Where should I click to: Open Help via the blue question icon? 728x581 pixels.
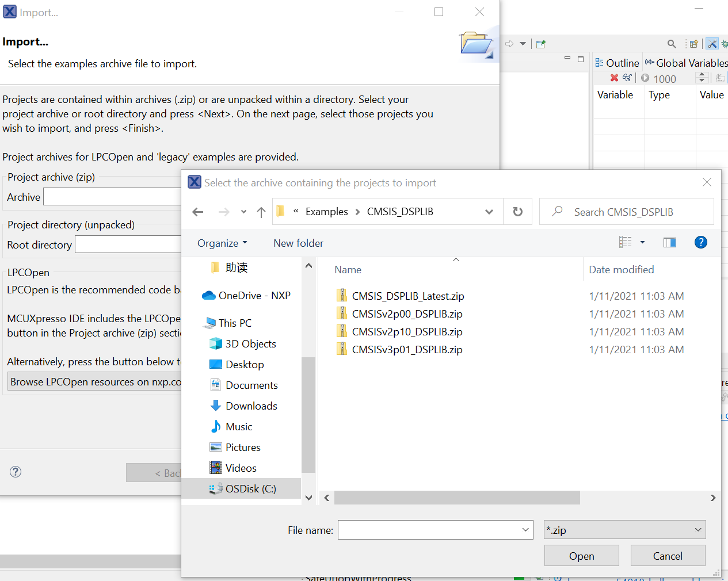point(700,242)
